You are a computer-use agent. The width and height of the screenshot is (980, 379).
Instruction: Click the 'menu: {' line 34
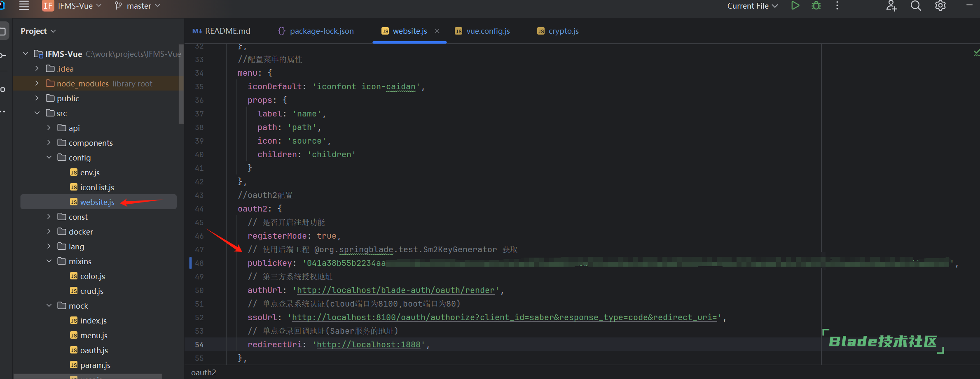click(x=255, y=73)
